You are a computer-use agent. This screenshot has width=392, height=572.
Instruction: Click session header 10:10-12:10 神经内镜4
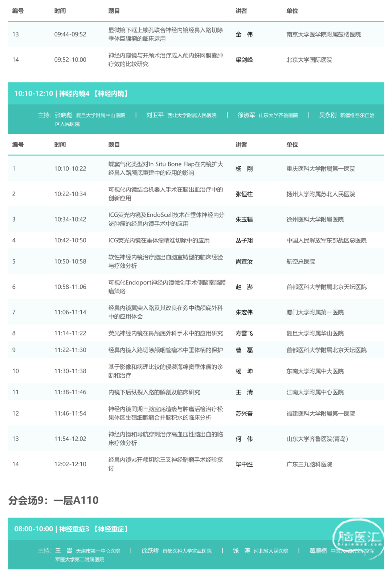196,93
